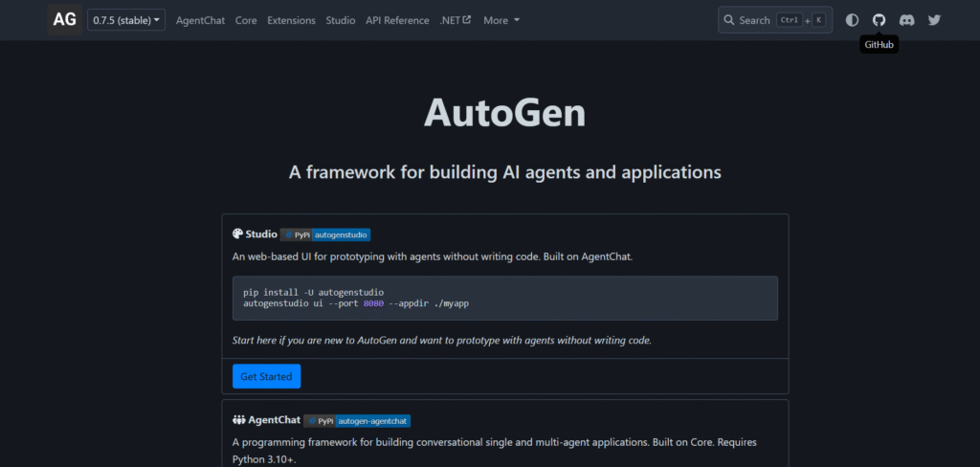Open the 0.7.5 (stable) version dropdown
Viewport: 980px width, 467px height.
[126, 20]
